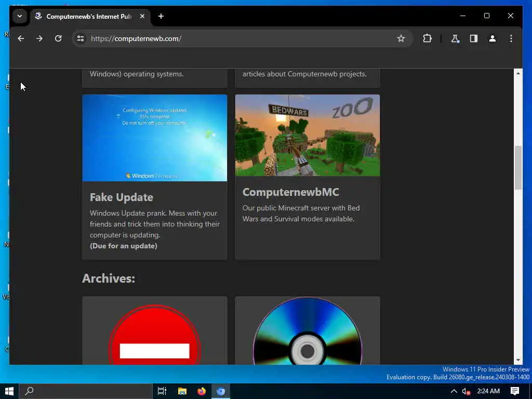Click the page scrollbar down arrow
This screenshot has width=532, height=399.
click(x=518, y=360)
